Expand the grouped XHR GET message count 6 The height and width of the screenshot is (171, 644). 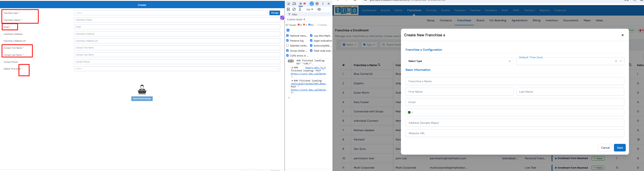291,61
